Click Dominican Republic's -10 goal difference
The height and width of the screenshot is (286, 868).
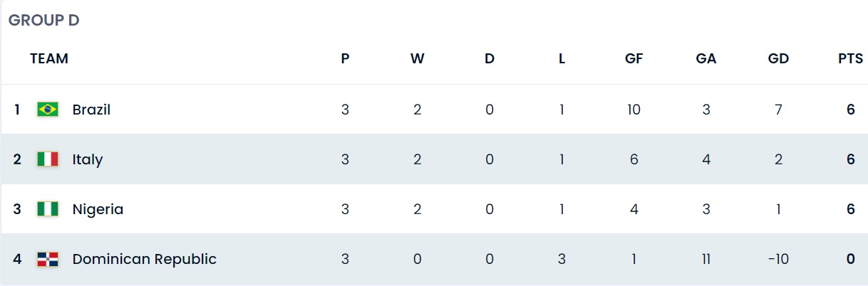[x=778, y=259]
